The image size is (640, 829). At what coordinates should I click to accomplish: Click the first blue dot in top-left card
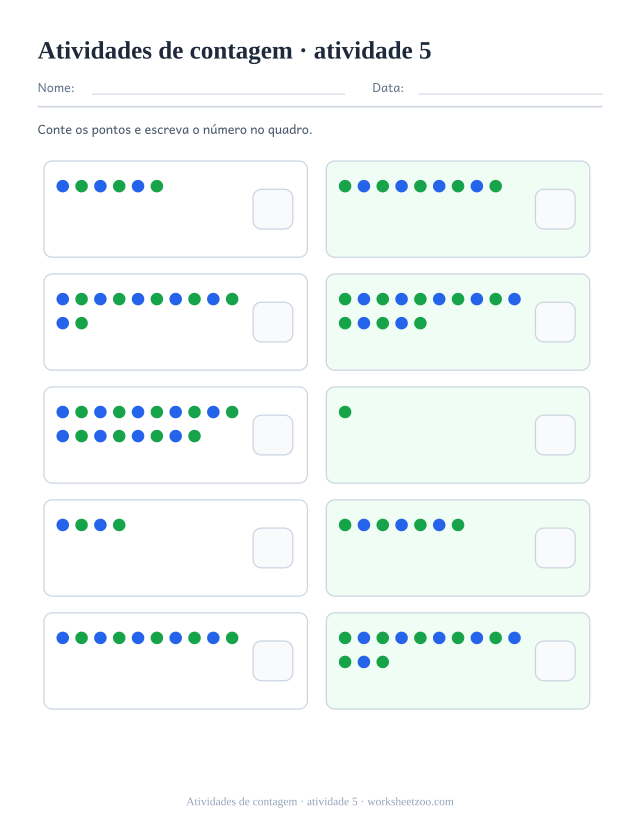coord(63,186)
